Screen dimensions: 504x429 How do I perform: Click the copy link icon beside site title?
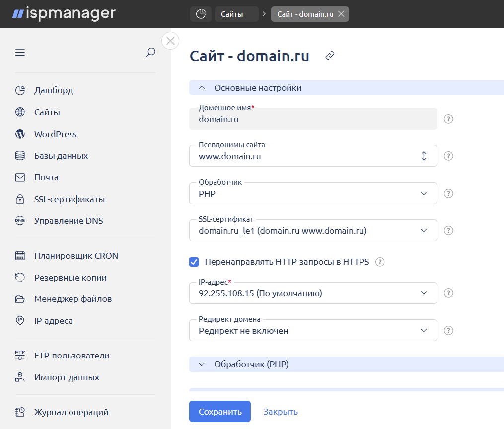[x=330, y=56]
